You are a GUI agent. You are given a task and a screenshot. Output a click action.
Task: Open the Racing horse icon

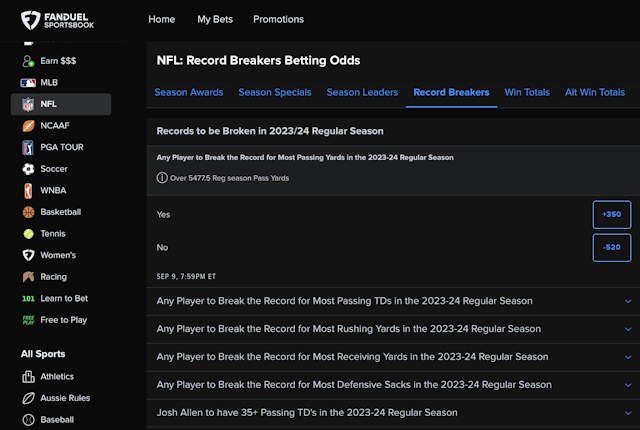(x=28, y=277)
